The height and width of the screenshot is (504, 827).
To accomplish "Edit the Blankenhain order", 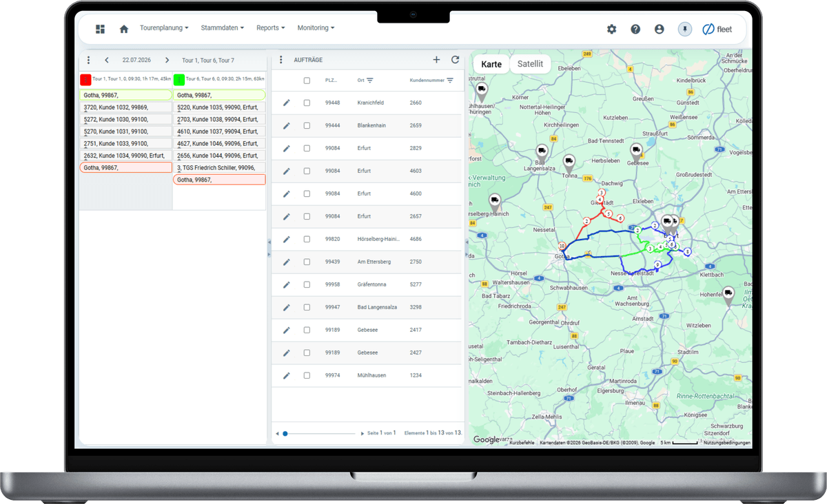I will pyautogui.click(x=287, y=125).
